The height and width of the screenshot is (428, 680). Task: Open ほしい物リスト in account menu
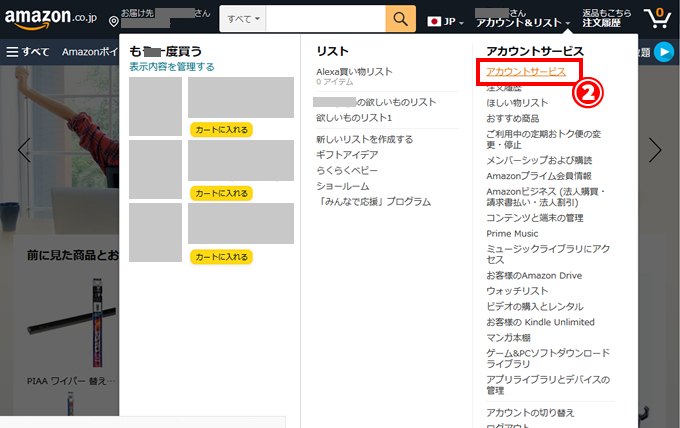pos(517,103)
